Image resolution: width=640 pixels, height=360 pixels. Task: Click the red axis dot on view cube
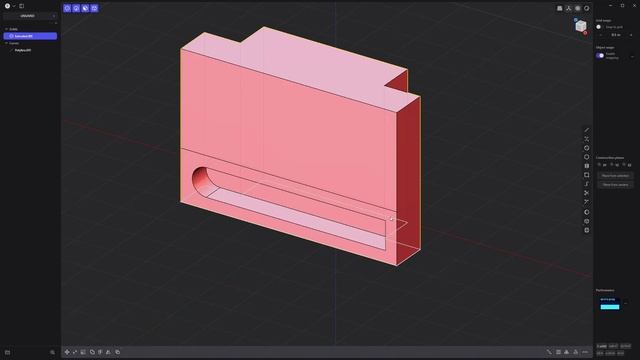point(585,33)
